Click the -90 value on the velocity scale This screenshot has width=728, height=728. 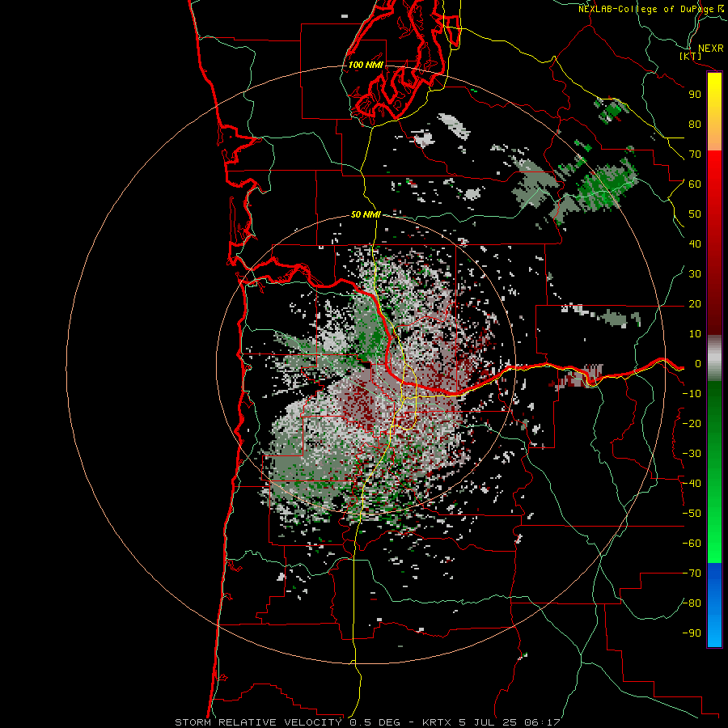[x=692, y=633]
